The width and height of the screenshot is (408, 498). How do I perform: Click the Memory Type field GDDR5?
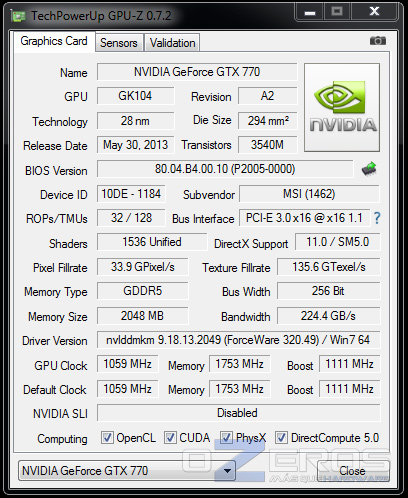click(143, 291)
